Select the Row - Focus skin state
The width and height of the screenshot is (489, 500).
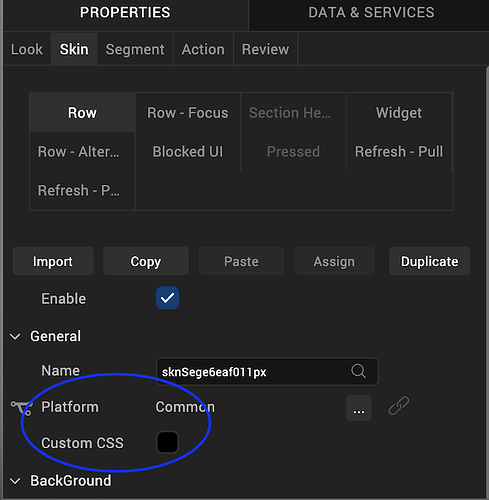coord(188,113)
